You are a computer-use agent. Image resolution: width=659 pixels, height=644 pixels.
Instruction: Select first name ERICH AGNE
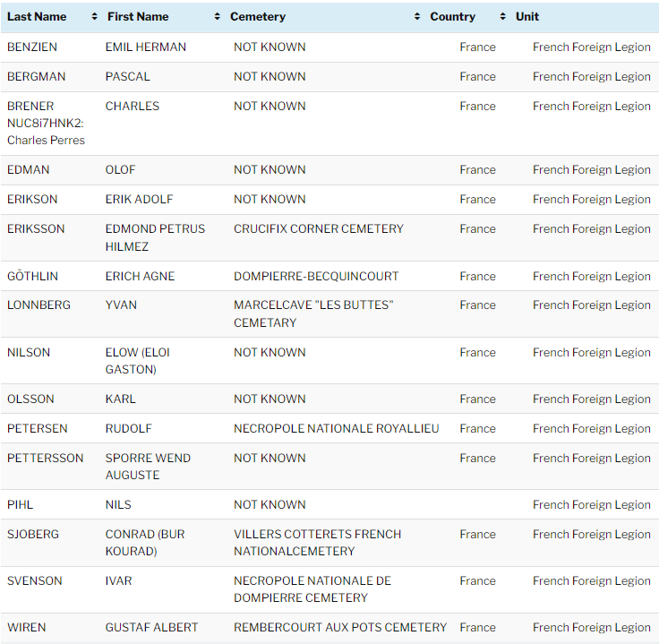[x=140, y=276]
